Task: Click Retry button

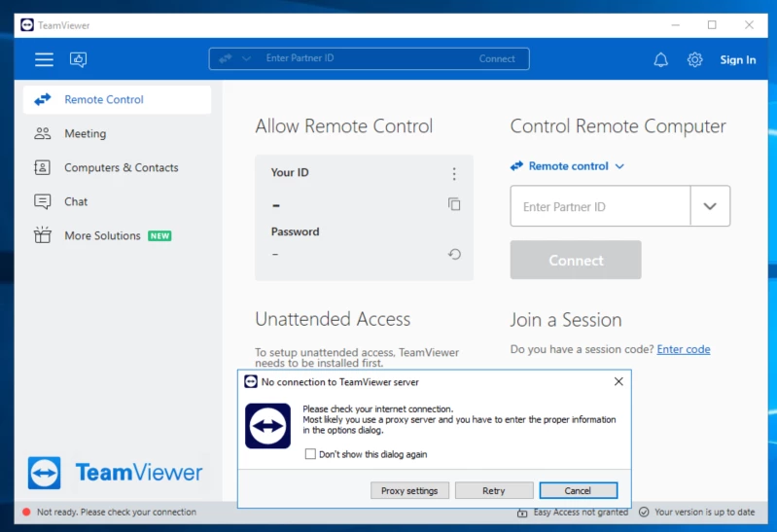Action: 494,491
